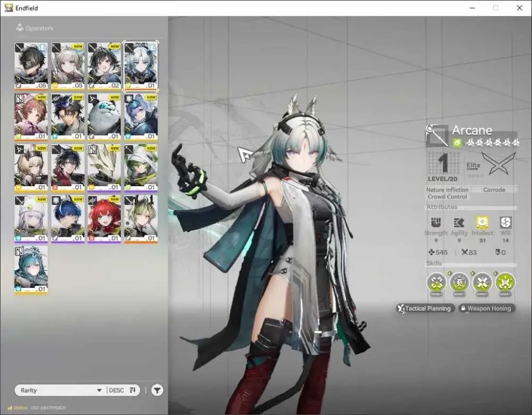
Task: Select the dark-haired man with glasses card
Action: (x=68, y=117)
